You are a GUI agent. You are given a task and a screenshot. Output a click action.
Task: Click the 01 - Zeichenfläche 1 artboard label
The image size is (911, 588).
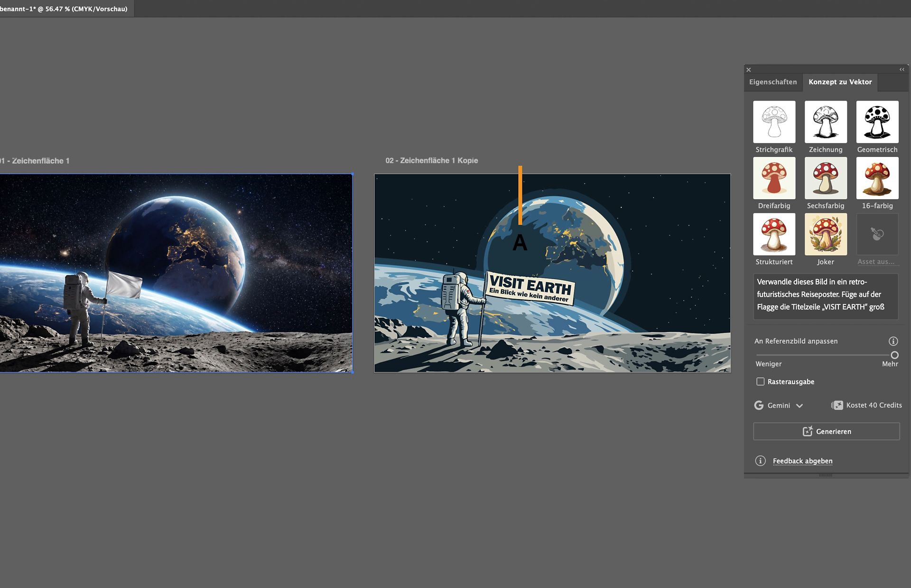pos(35,161)
